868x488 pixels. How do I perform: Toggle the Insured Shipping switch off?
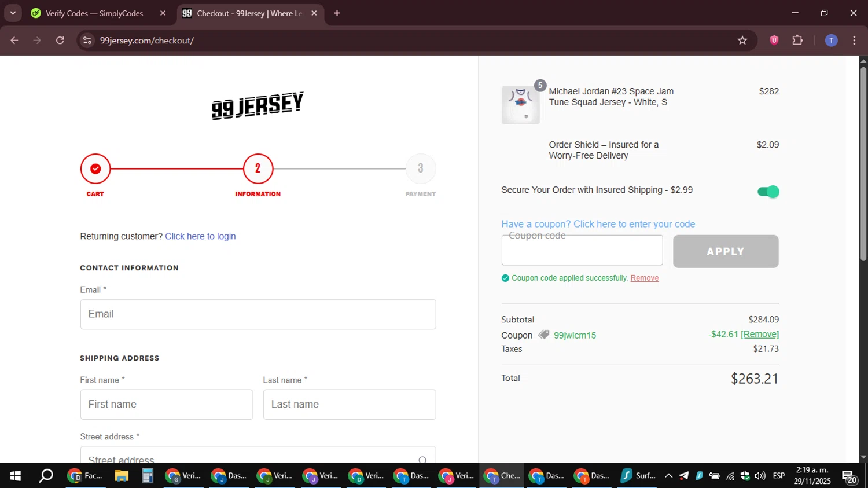pyautogui.click(x=768, y=192)
